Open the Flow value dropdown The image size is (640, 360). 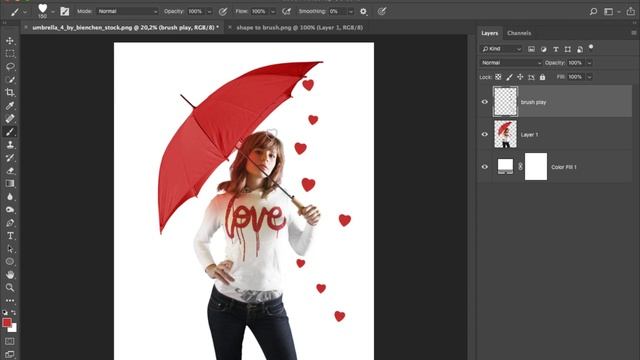tap(273, 12)
